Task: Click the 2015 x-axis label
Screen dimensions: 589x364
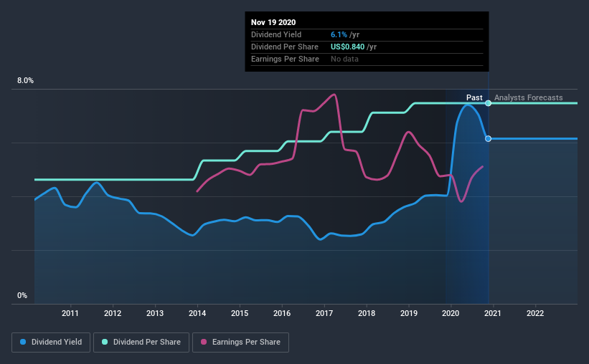Action: click(240, 313)
